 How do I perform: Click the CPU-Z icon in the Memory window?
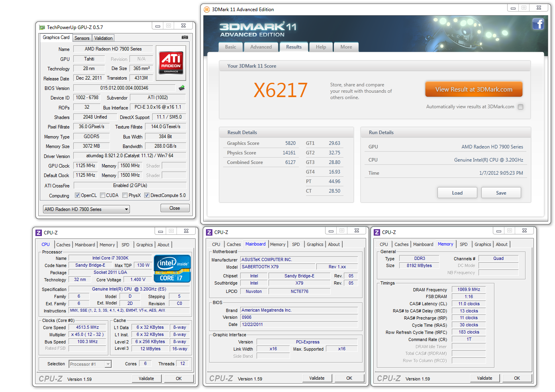point(377,232)
